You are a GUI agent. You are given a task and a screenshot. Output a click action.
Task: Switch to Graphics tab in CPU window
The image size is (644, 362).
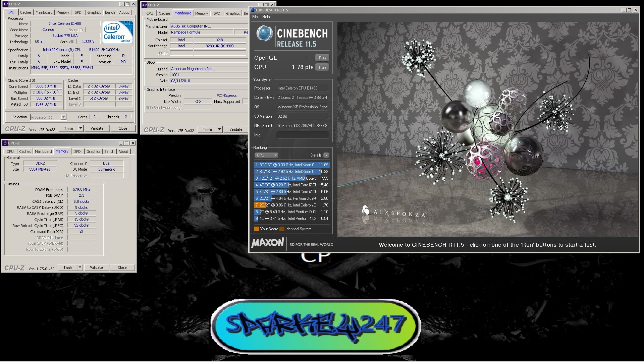point(94,12)
